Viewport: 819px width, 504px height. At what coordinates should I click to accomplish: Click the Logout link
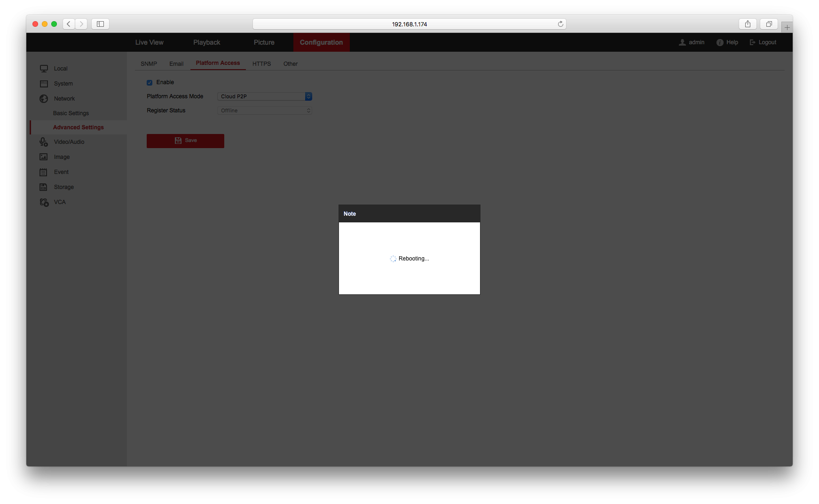pyautogui.click(x=763, y=42)
